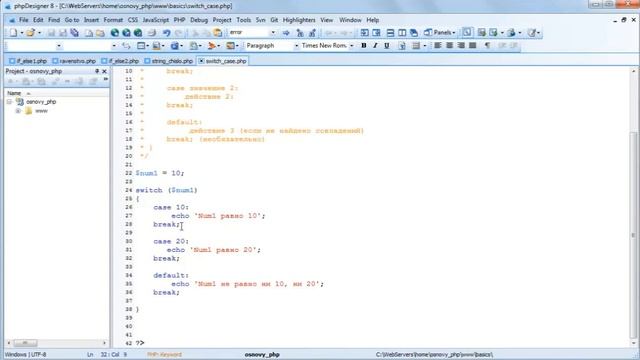
Task: Click the code line 'case 20:'
Action: click(x=171, y=241)
